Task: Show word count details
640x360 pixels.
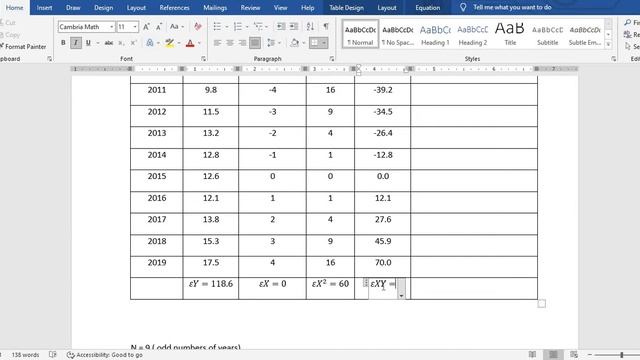Action: (x=25, y=355)
